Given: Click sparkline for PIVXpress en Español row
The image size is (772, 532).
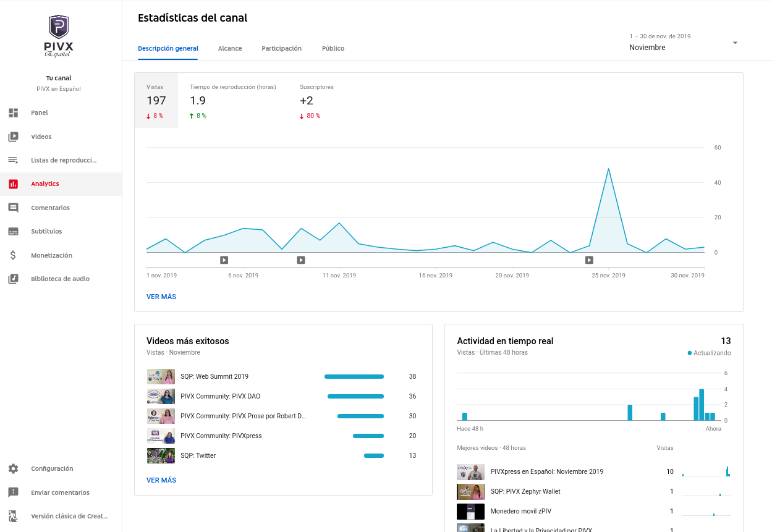Looking at the screenshot, I should (x=706, y=471).
